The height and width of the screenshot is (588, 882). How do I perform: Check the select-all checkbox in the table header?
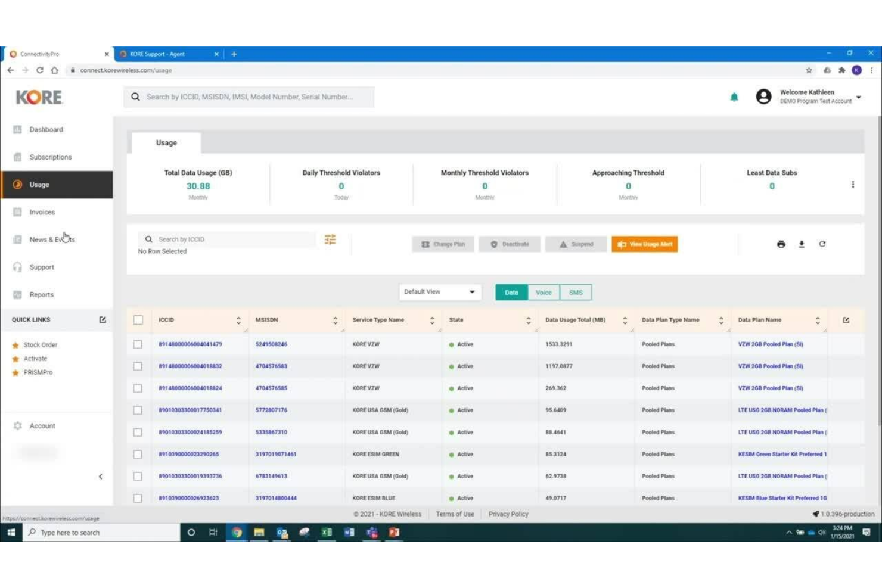pos(138,319)
